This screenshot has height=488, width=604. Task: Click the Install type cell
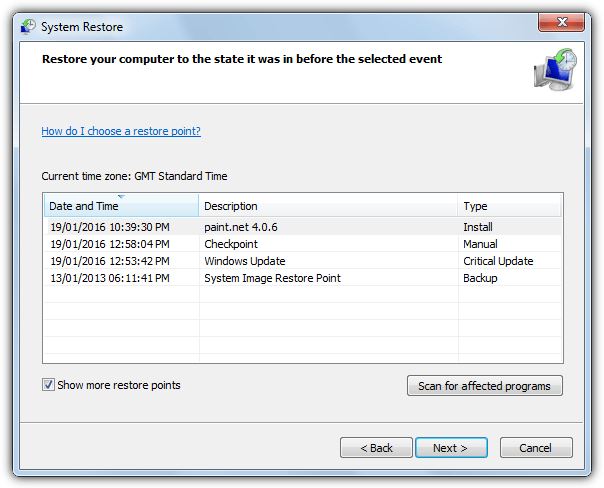click(x=478, y=227)
